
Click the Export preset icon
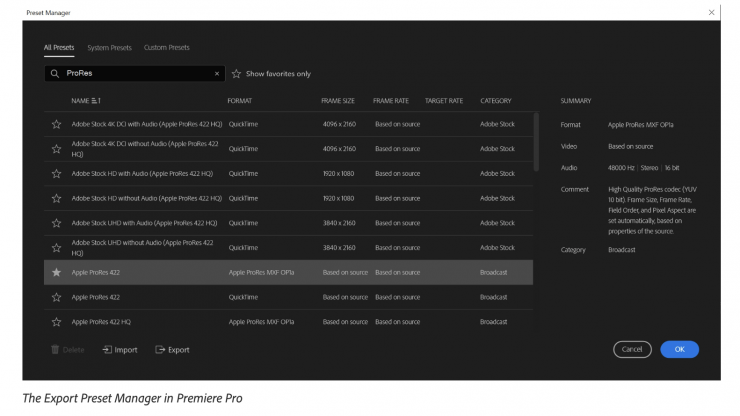159,350
